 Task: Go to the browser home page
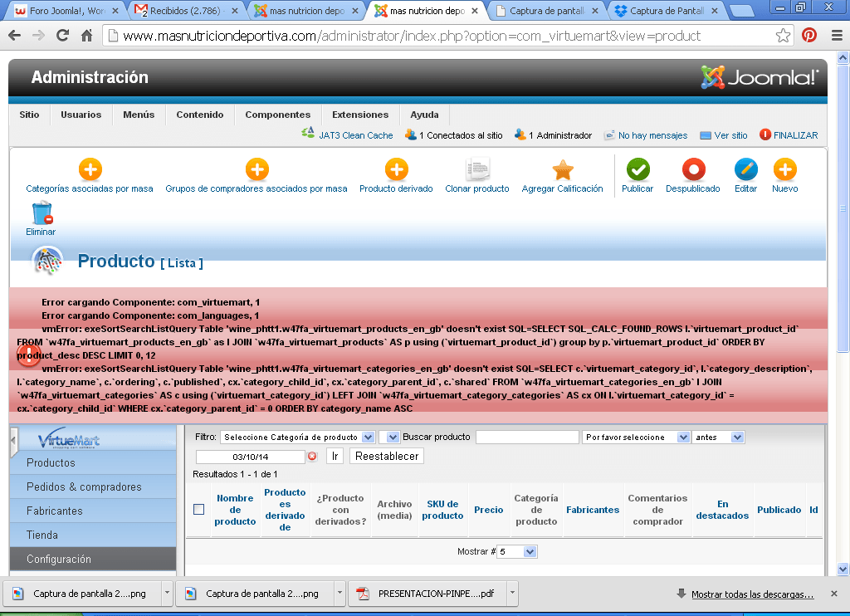click(86, 36)
